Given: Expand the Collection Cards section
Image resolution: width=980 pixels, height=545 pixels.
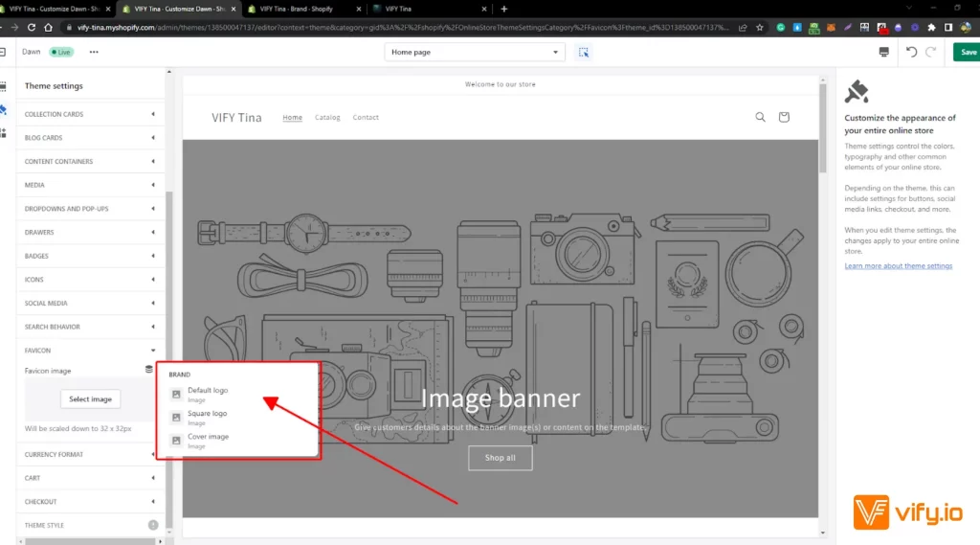Looking at the screenshot, I should [90, 114].
